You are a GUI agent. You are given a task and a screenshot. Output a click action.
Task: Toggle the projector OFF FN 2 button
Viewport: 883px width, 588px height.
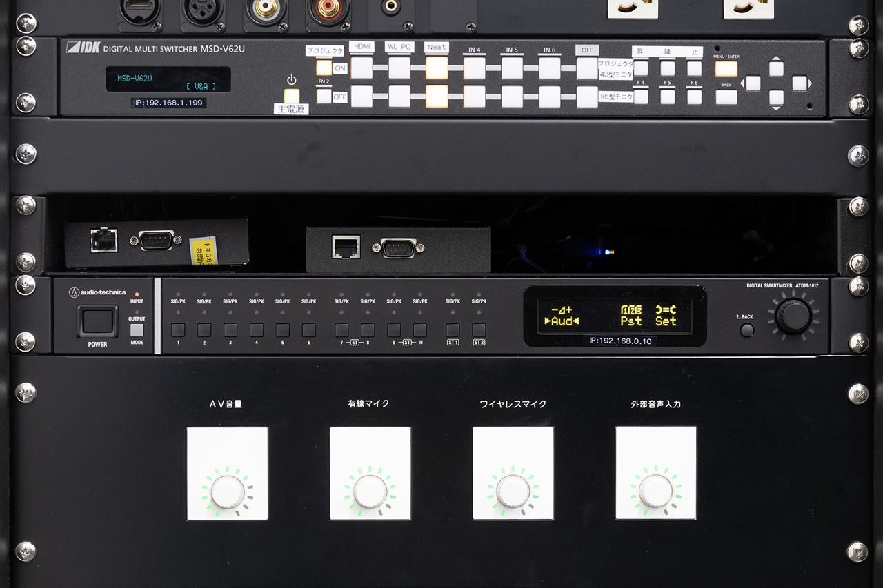click(x=324, y=97)
